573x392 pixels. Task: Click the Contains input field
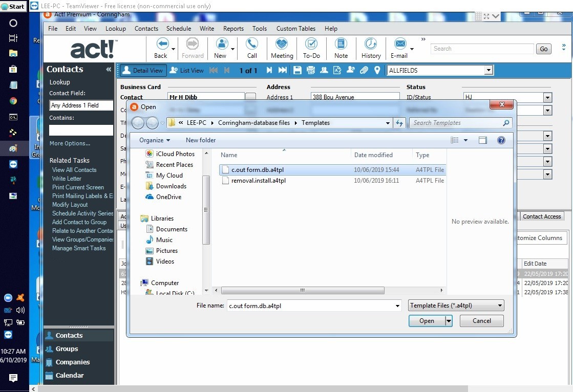[81, 130]
